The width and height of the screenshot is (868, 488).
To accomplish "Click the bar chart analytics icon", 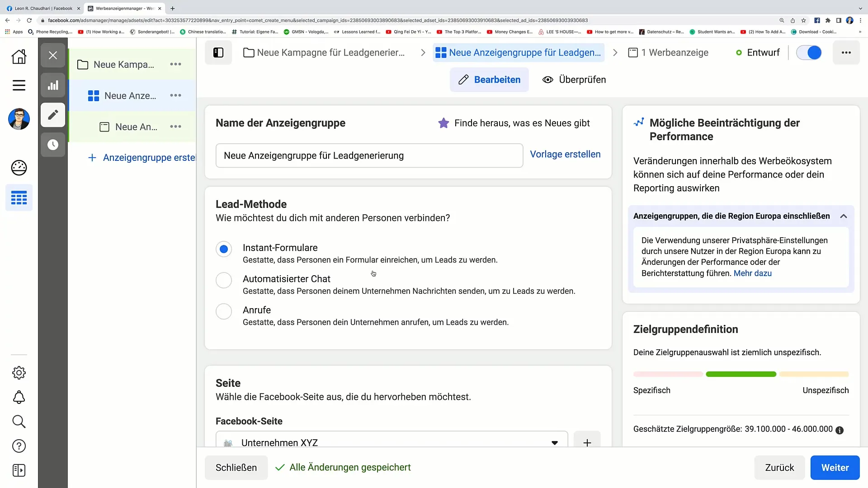I will [53, 85].
